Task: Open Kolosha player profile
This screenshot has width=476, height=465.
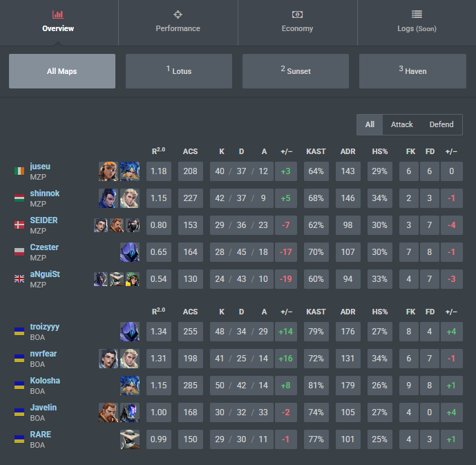Action: point(45,381)
